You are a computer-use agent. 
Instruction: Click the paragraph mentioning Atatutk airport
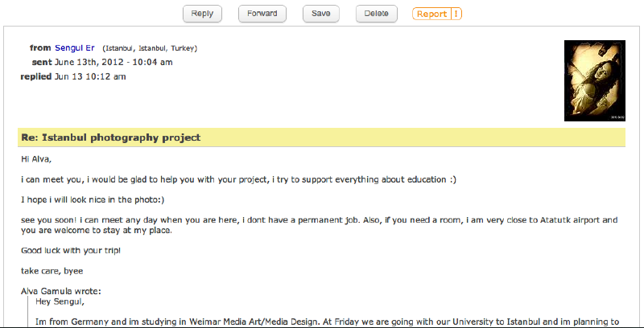[x=319, y=225]
